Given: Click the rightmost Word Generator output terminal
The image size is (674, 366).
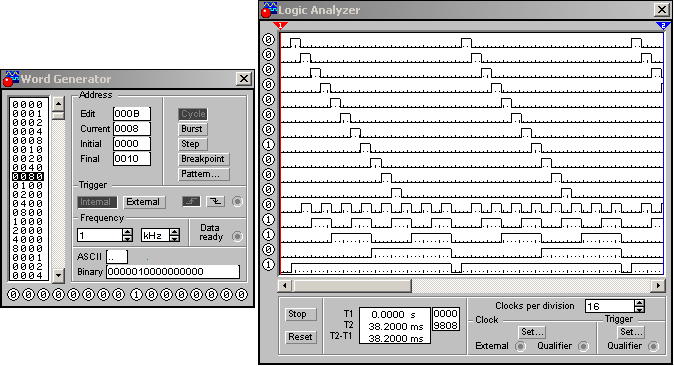Looking at the screenshot, I should coord(242,295).
